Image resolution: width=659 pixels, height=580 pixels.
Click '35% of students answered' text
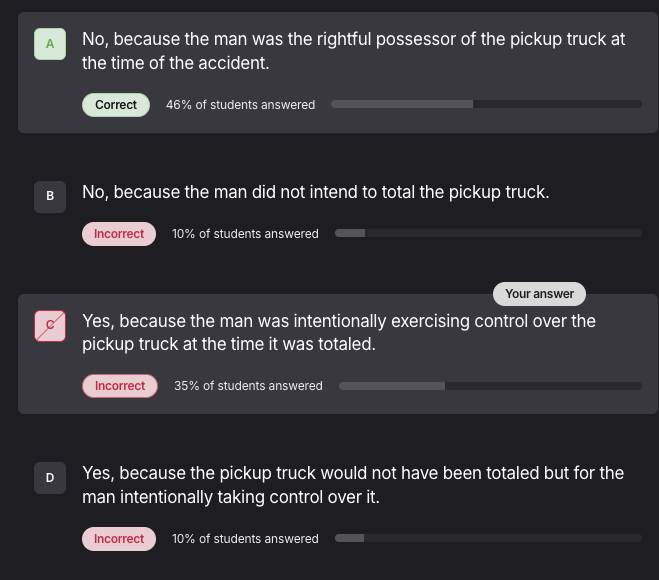pos(248,386)
